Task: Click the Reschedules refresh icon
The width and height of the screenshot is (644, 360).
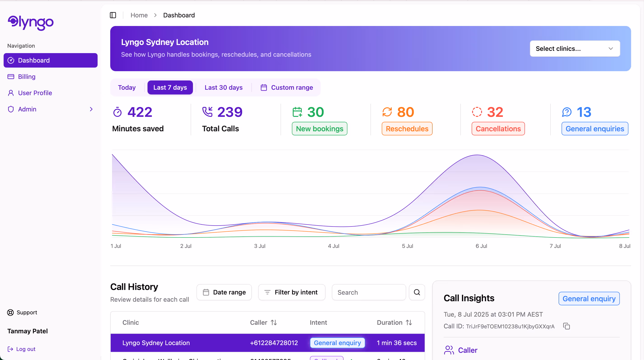Action: click(387, 112)
